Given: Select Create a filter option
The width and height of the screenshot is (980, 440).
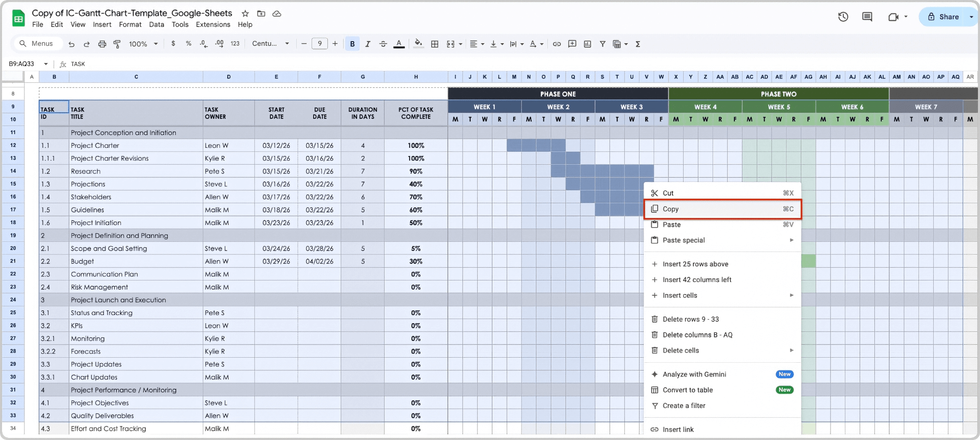Looking at the screenshot, I should tap(722, 406).
